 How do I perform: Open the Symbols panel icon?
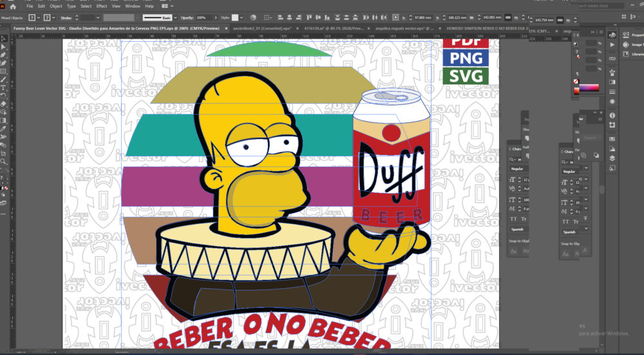tap(612, 73)
